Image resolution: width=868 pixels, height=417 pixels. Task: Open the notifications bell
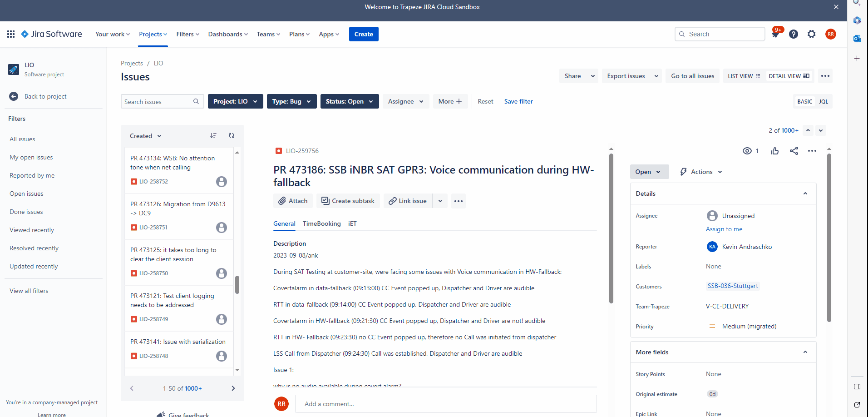(x=776, y=34)
